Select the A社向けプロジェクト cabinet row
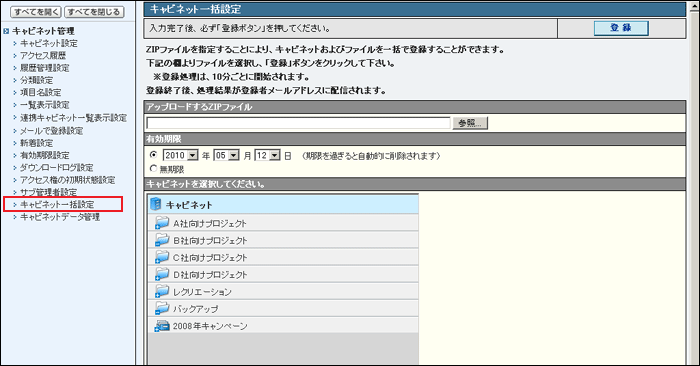 pyautogui.click(x=283, y=223)
